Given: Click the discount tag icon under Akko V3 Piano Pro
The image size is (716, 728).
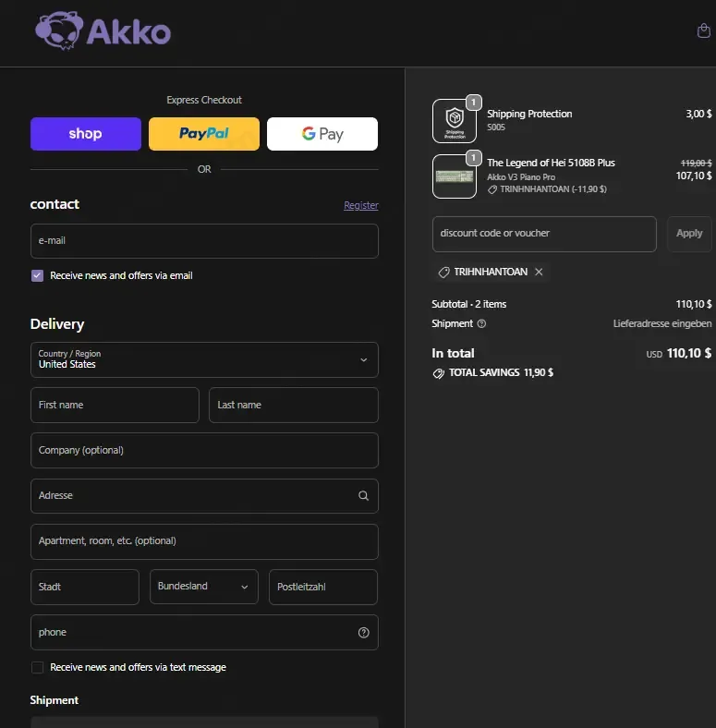Looking at the screenshot, I should [492, 189].
